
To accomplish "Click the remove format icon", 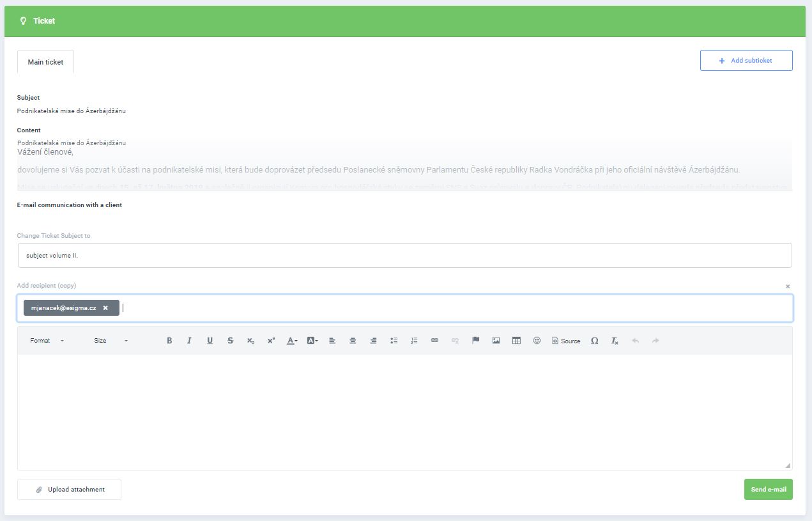I will click(x=615, y=341).
